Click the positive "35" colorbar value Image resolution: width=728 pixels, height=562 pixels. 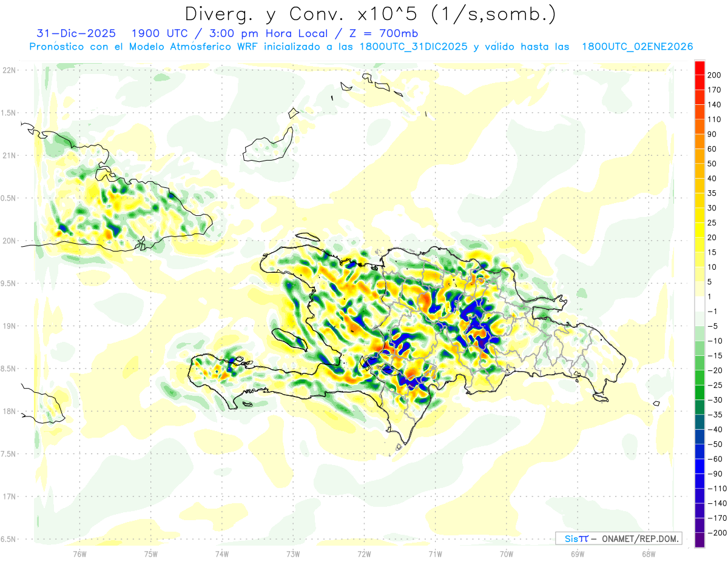coord(712,193)
